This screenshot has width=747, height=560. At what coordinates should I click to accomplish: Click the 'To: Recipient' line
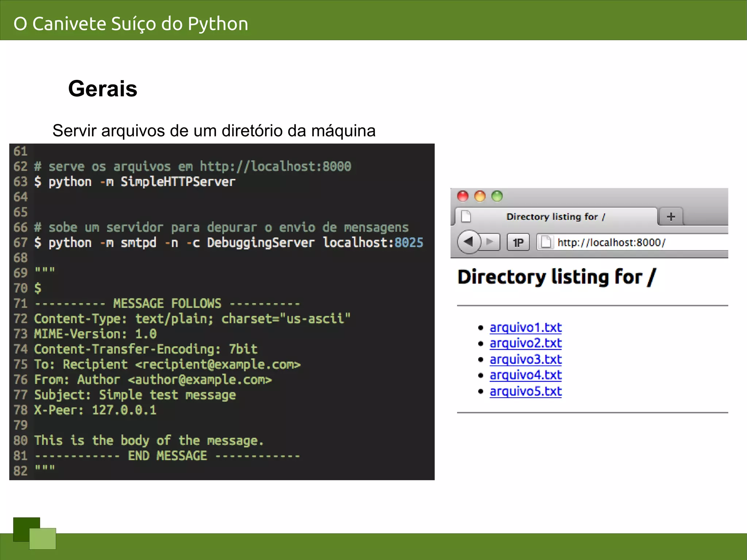[167, 364]
